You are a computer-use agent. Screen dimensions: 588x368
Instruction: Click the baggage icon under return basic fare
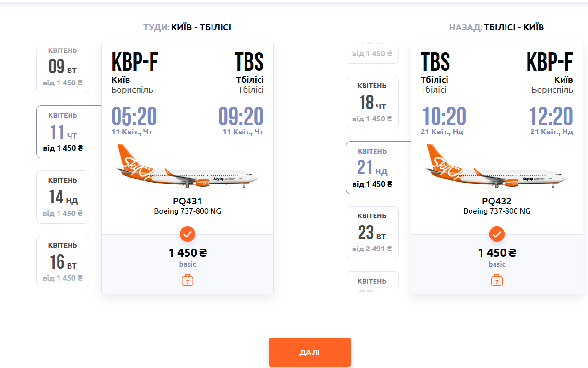[x=497, y=281]
